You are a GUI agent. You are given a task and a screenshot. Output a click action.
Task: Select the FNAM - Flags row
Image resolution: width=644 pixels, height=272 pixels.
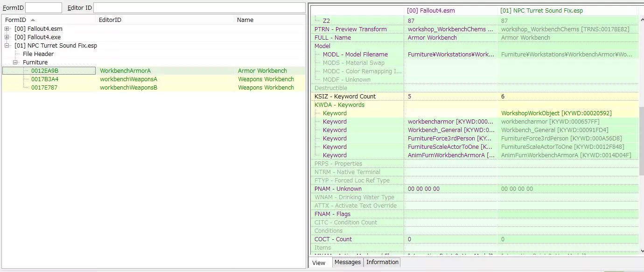(x=474, y=214)
